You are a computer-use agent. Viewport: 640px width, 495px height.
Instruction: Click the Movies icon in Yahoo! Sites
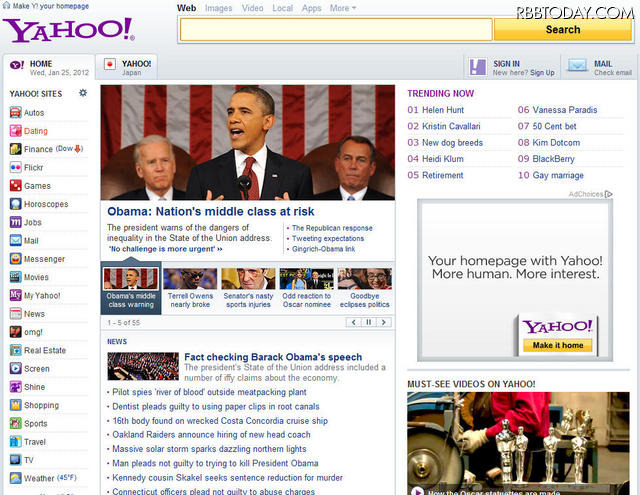pyautogui.click(x=15, y=277)
